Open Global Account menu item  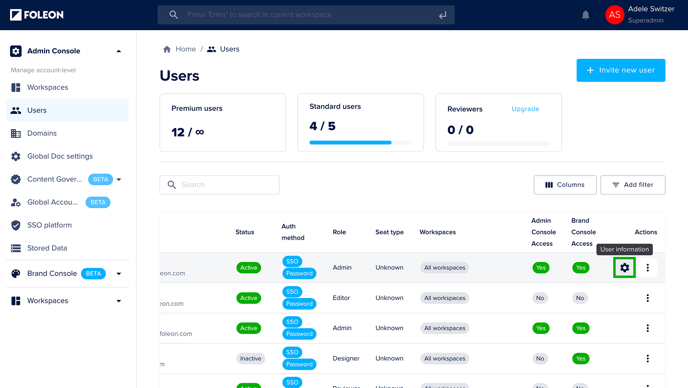[x=52, y=202]
